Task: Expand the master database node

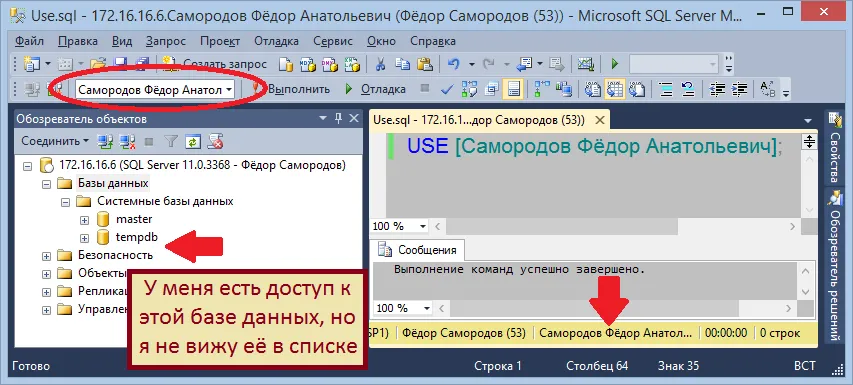Action: tap(84, 220)
